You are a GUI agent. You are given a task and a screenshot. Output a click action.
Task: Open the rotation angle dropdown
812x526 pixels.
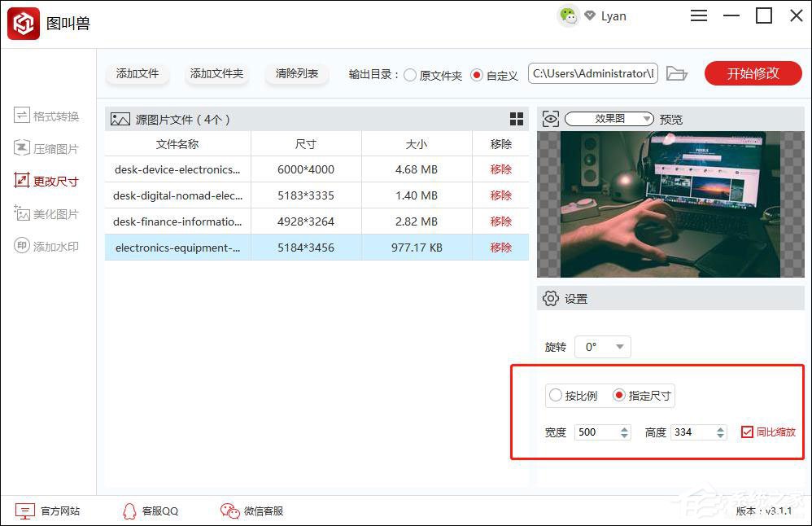[602, 346]
